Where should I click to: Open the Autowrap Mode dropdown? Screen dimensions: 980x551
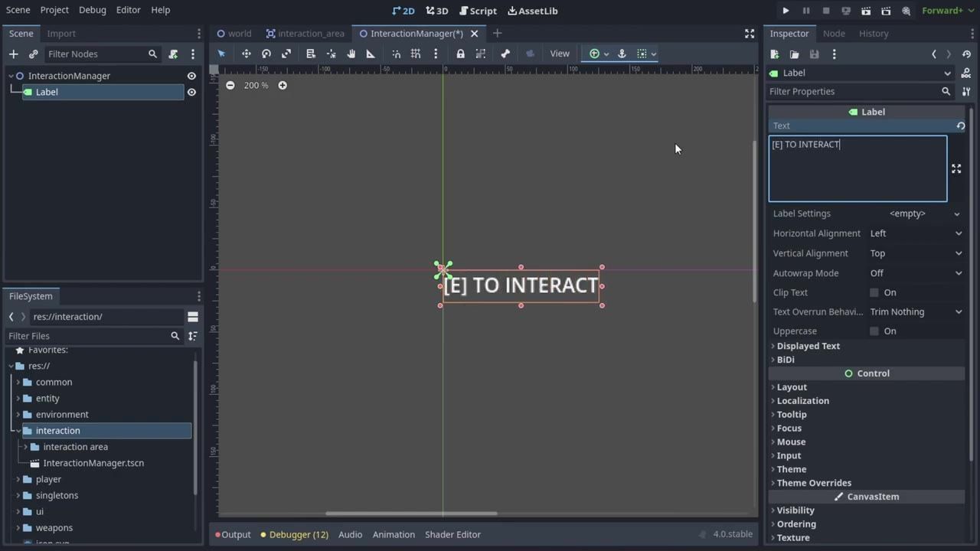(916, 273)
